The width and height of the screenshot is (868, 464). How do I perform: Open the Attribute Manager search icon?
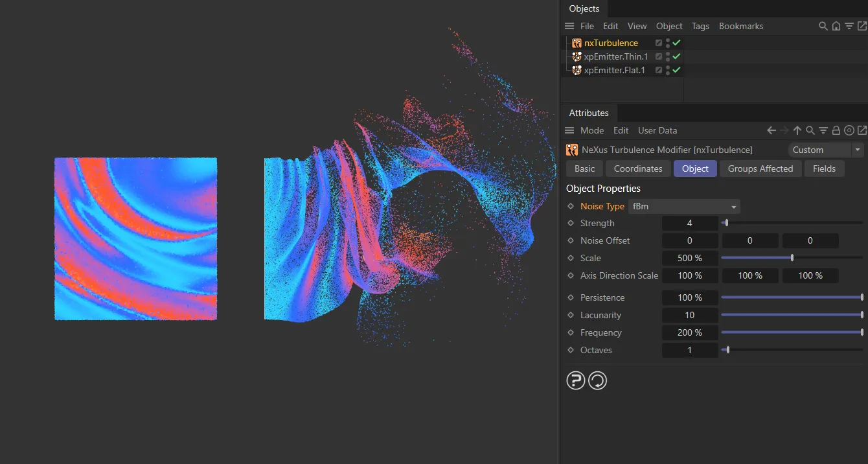pyautogui.click(x=810, y=130)
